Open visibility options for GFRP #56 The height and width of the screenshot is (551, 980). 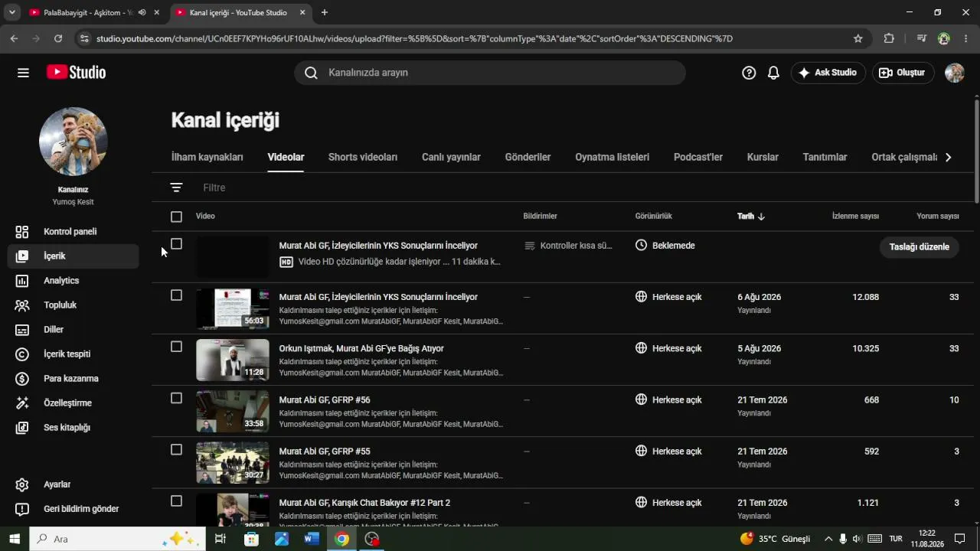(x=668, y=399)
